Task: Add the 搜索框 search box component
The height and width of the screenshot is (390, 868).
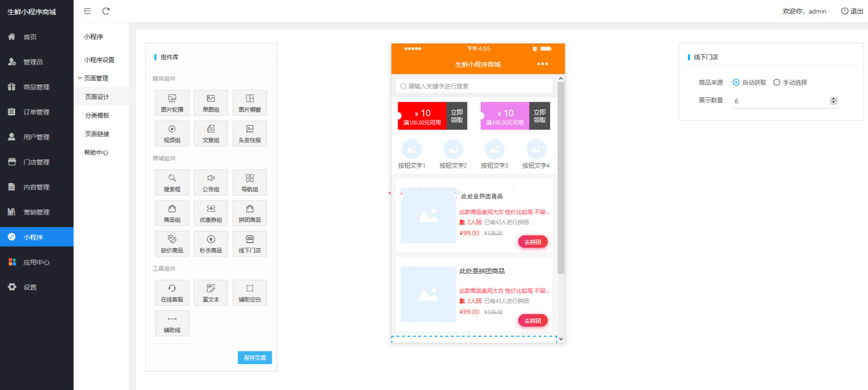Action: [172, 183]
